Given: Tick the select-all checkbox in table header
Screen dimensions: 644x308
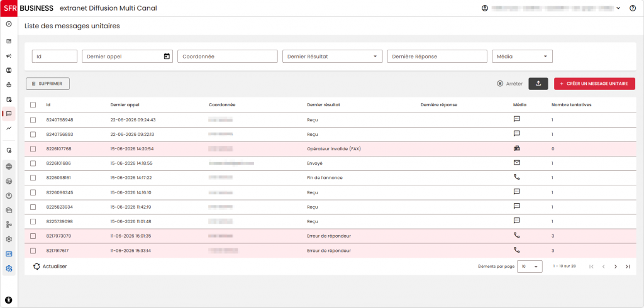Looking at the screenshot, I should pos(33,105).
